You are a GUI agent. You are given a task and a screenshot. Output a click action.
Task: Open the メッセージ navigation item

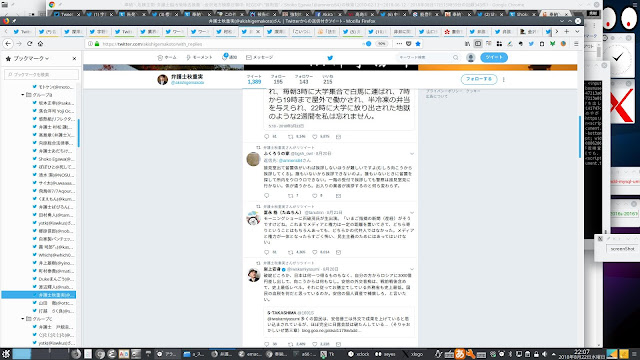[260, 58]
